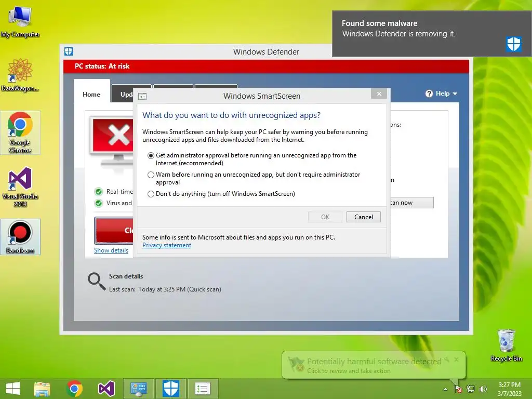Viewport: 532px width, 399px height.
Task: Click Windows Defender title bar shield icon
Action: pyautogui.click(x=69, y=51)
